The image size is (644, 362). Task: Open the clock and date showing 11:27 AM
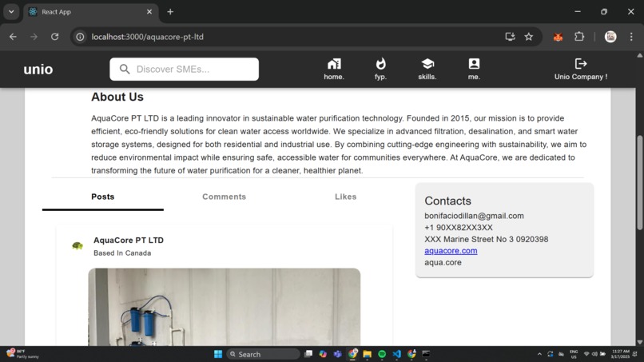[x=620, y=354]
